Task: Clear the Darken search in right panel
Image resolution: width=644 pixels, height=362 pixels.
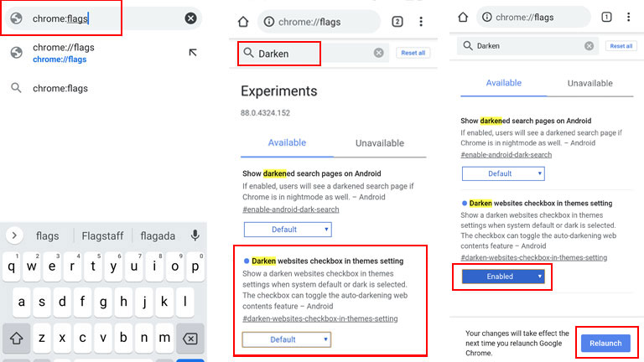Action: pyautogui.click(x=589, y=46)
